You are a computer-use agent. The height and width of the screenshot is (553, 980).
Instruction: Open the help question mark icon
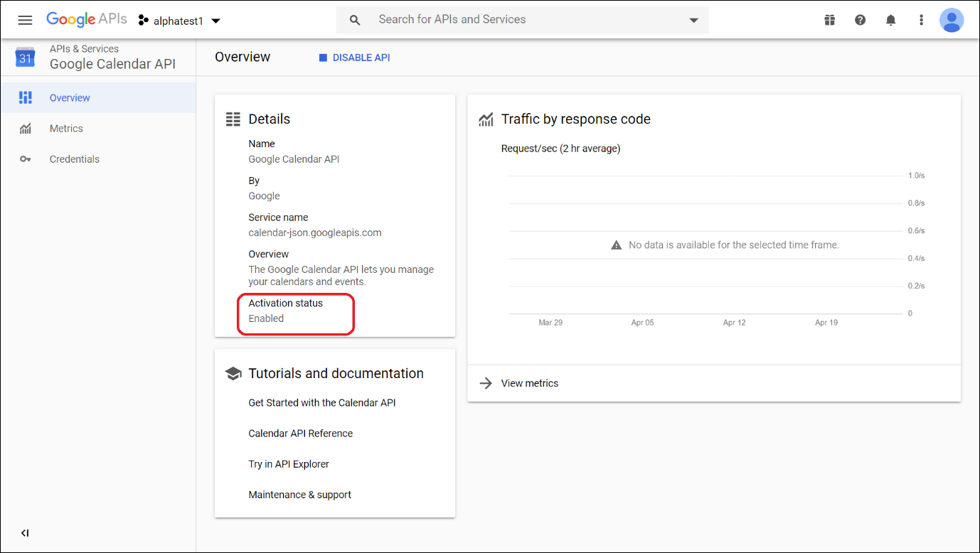[860, 20]
